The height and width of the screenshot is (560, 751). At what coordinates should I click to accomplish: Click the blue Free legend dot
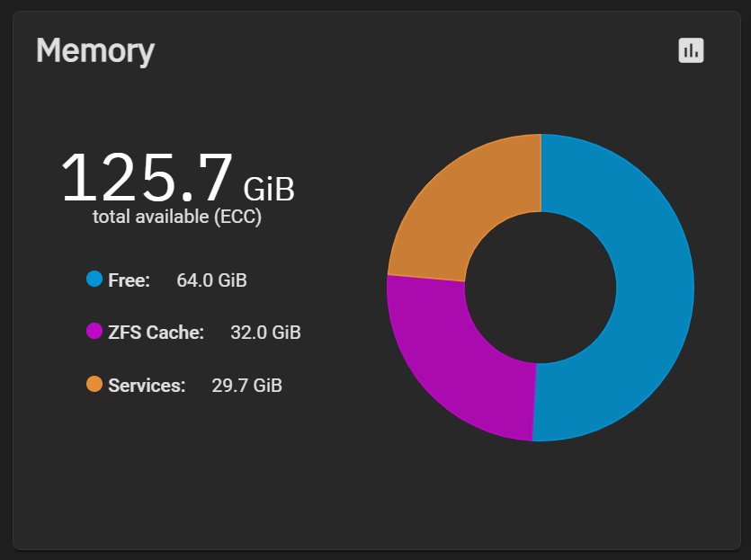(x=94, y=279)
